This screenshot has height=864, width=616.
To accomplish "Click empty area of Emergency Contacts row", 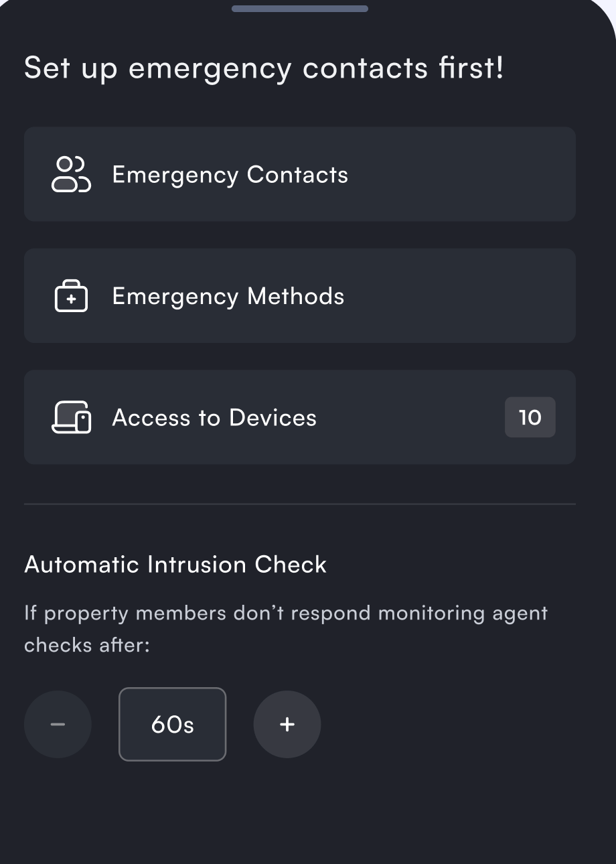I will 462,174.
